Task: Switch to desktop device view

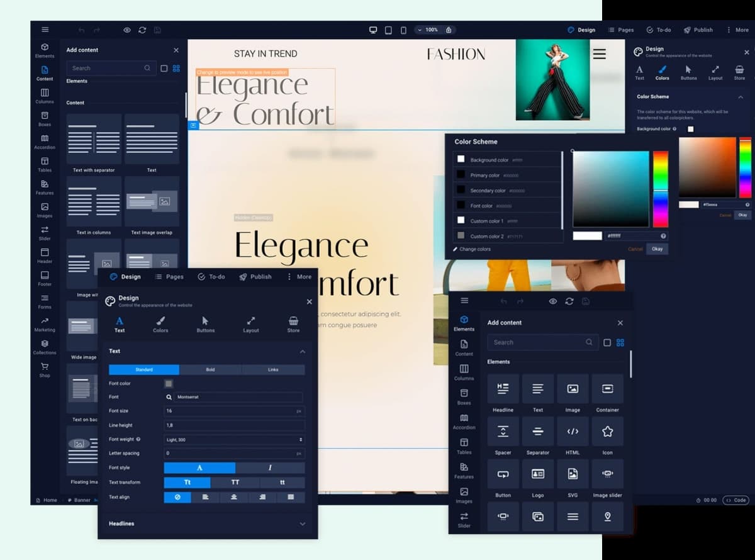Action: pos(373,30)
